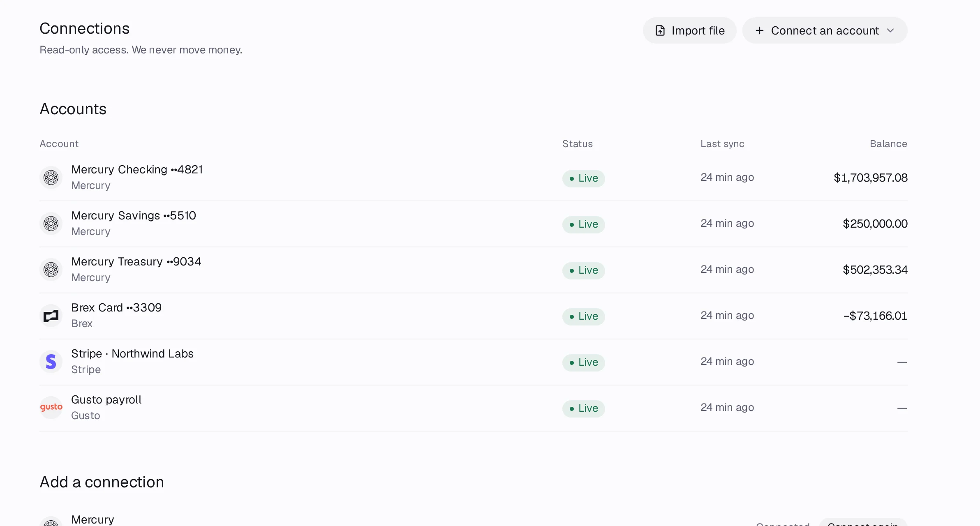Viewport: 980px width, 526px height.
Task: Click the Live badge for Mercury Checking
Action: point(583,178)
